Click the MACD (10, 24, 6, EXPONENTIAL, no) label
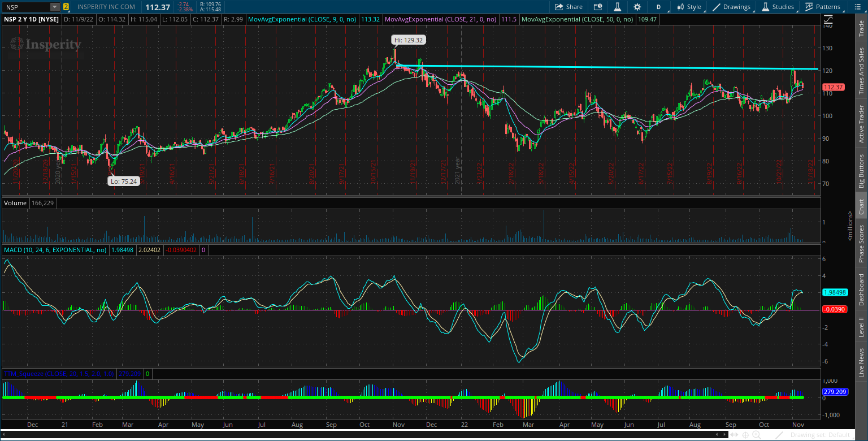Viewport: 868px width, 441px height. pos(55,249)
